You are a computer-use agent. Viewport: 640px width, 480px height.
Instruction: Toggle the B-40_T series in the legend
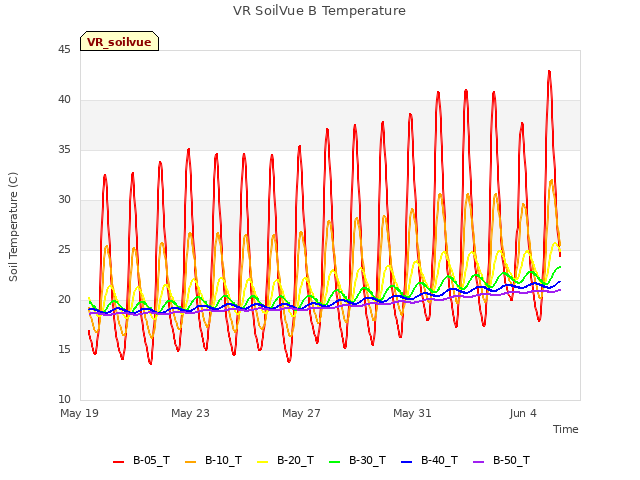429,460
